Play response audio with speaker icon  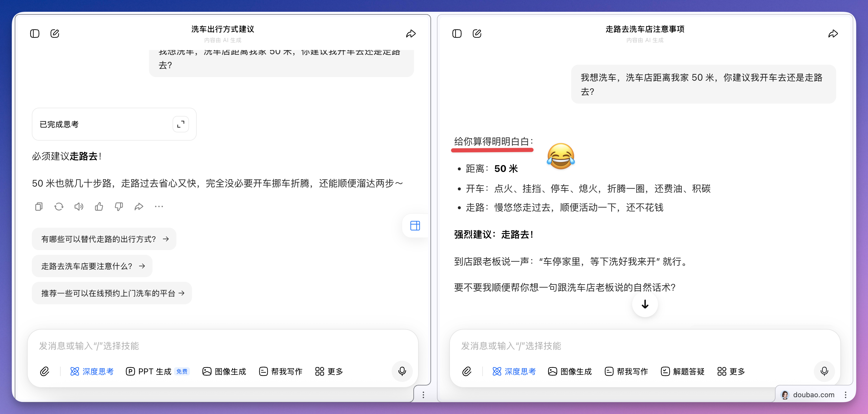(x=79, y=207)
